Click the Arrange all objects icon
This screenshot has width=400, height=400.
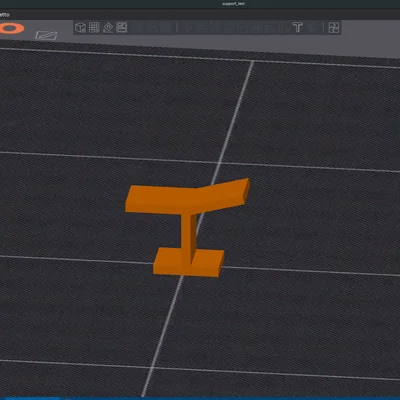tap(122, 27)
